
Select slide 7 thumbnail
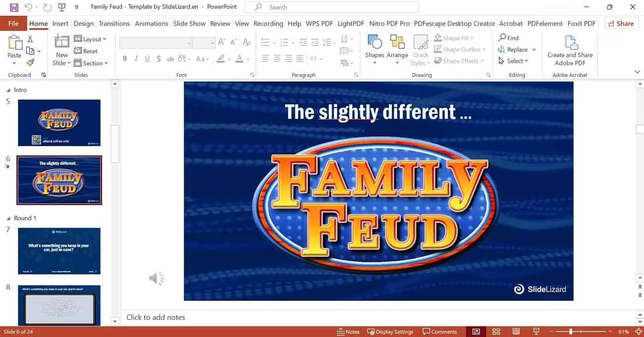[59, 251]
